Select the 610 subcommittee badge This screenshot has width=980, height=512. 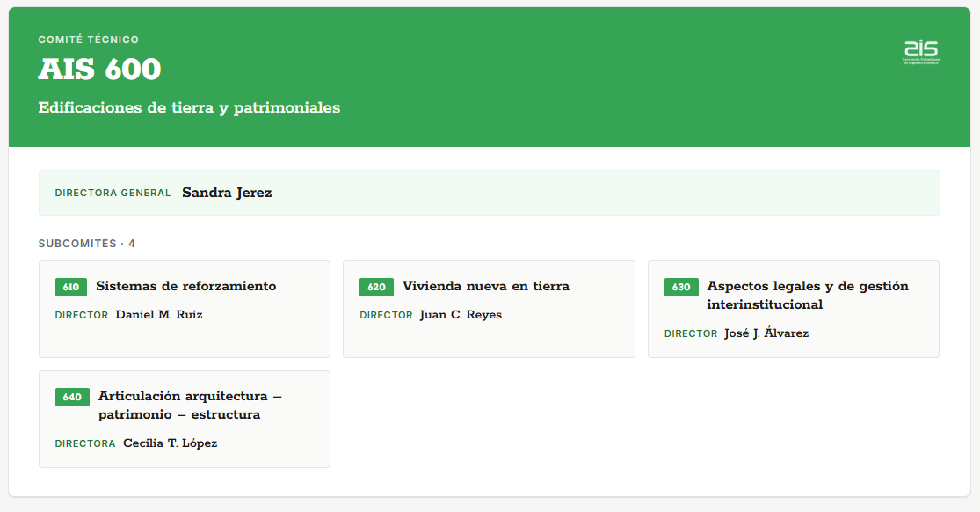[71, 288]
